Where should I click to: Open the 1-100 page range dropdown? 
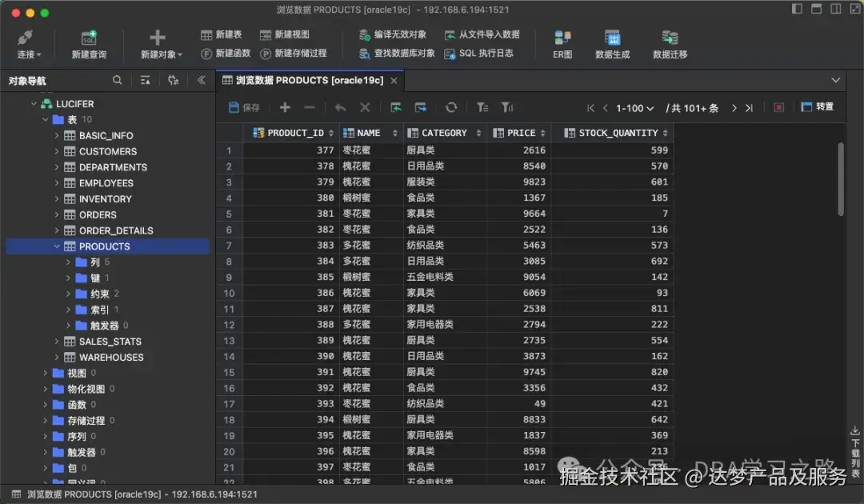[634, 108]
